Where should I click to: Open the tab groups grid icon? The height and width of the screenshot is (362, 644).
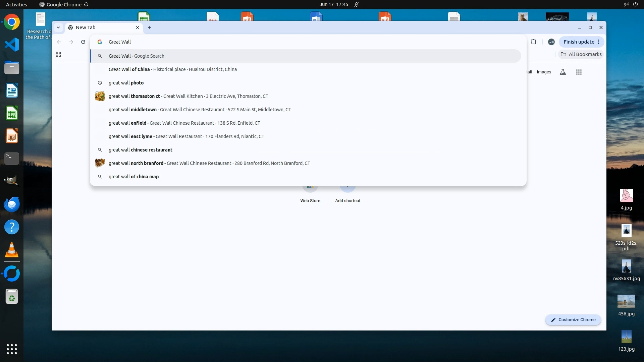pos(58,54)
